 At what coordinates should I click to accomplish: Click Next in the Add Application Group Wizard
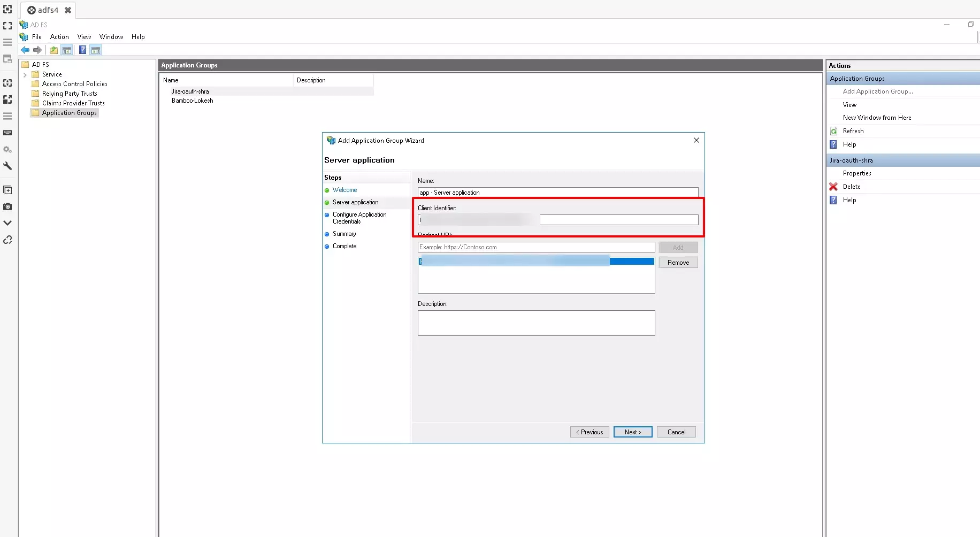(x=633, y=432)
